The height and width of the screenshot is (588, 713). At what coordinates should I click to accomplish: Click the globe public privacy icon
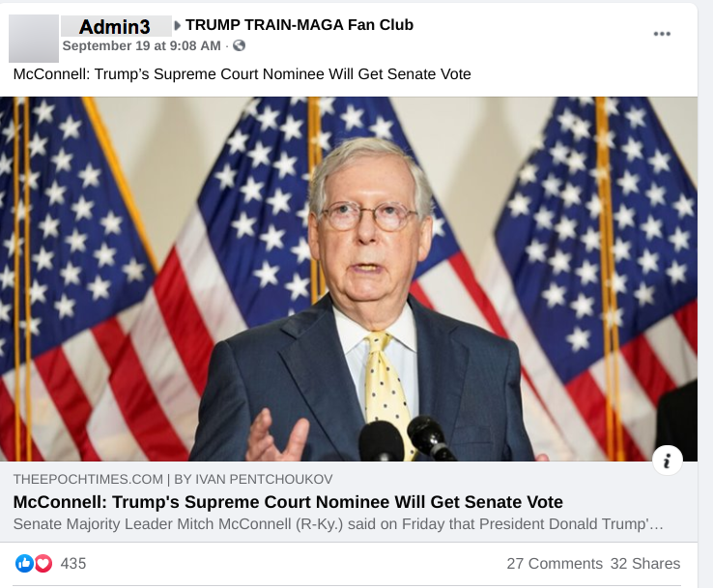click(x=239, y=45)
